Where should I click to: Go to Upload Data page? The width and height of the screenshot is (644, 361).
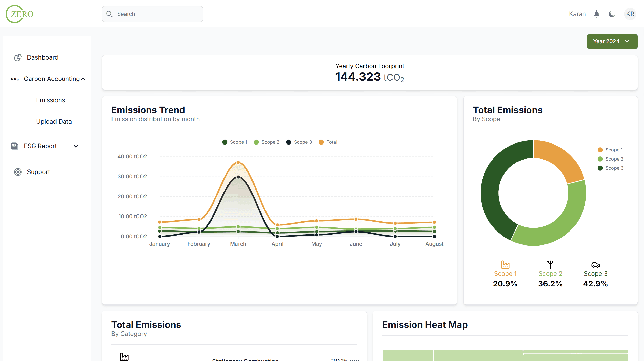click(54, 122)
